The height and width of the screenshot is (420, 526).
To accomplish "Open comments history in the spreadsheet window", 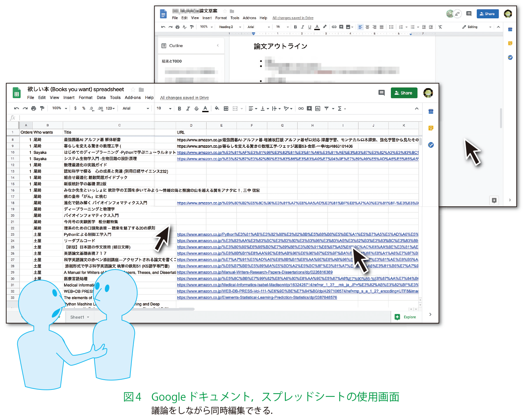I will [382, 93].
